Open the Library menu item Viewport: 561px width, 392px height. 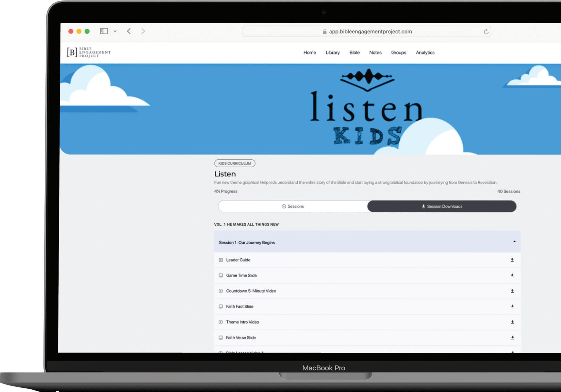tap(333, 53)
